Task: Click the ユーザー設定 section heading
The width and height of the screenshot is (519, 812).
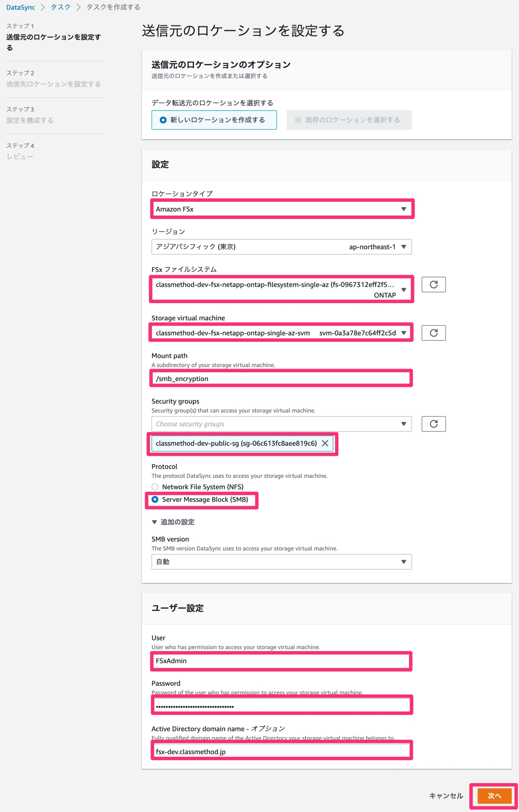Action: [177, 608]
